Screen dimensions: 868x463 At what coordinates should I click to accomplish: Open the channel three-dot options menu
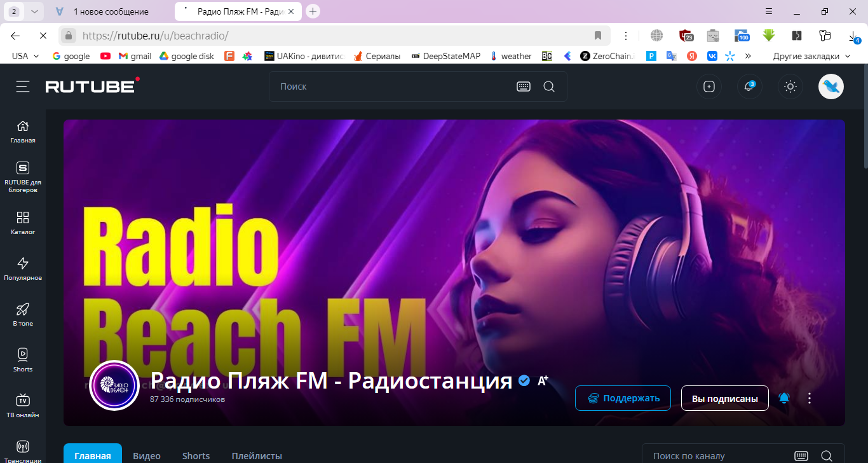coord(810,398)
